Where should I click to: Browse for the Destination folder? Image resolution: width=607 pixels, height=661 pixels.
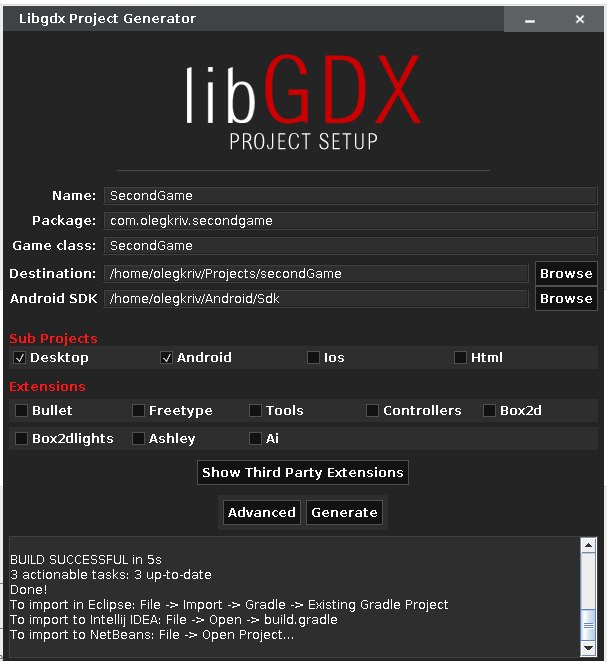pos(566,274)
